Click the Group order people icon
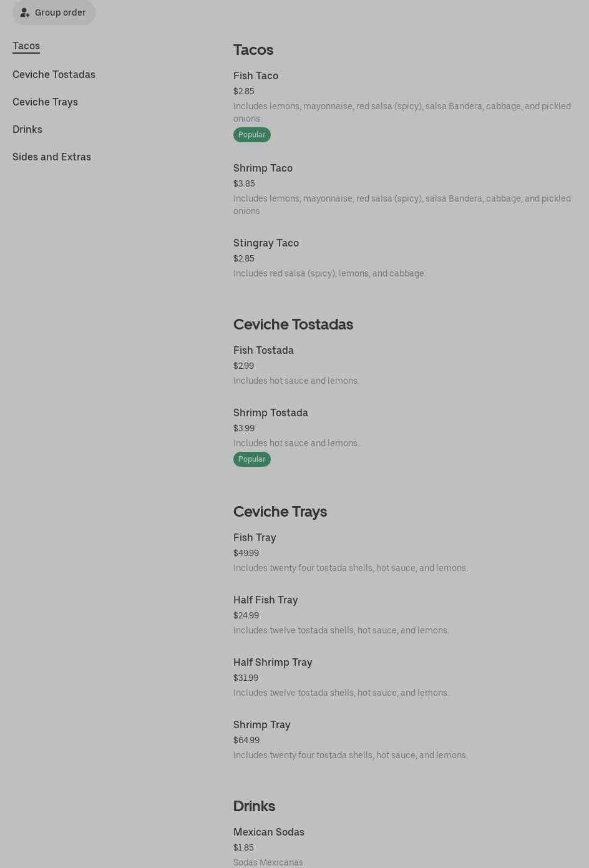Screen dimensions: 589x868 pyautogui.click(x=25, y=12)
